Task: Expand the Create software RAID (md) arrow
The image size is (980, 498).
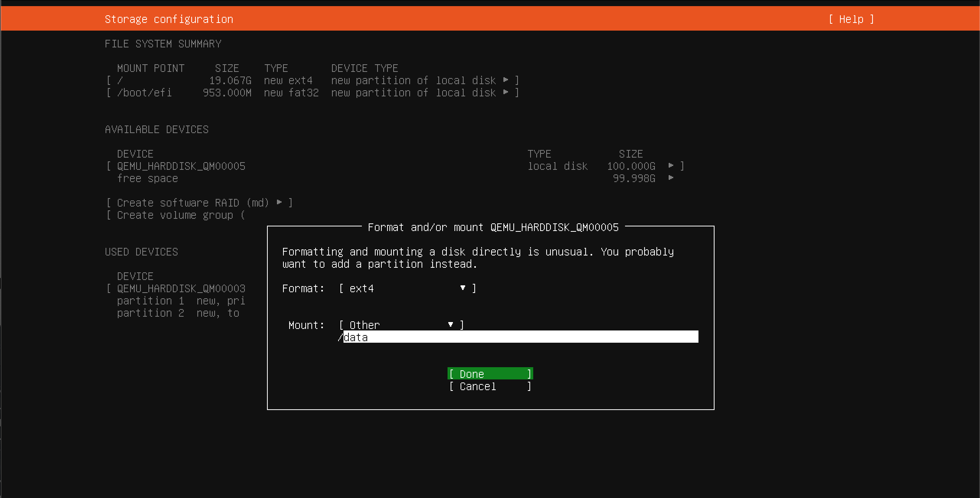Action: point(279,203)
